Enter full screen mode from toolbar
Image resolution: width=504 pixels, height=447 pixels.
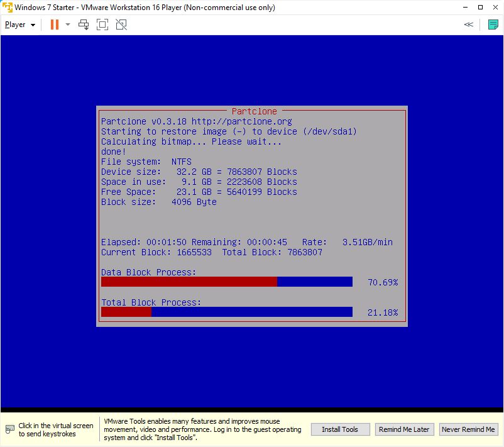click(x=102, y=25)
